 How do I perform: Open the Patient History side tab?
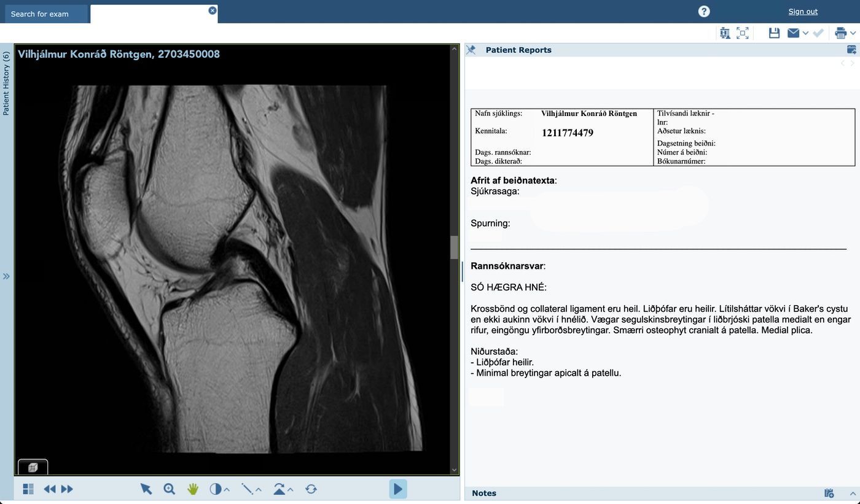coord(6,83)
